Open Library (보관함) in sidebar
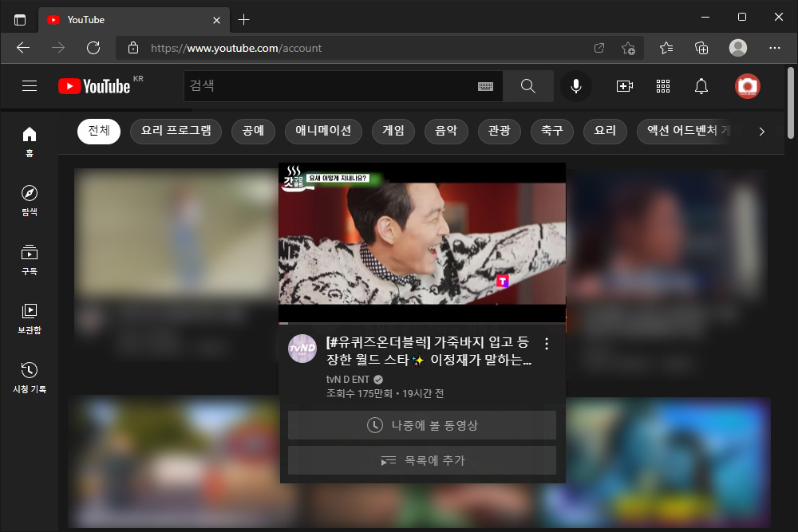 [30, 319]
